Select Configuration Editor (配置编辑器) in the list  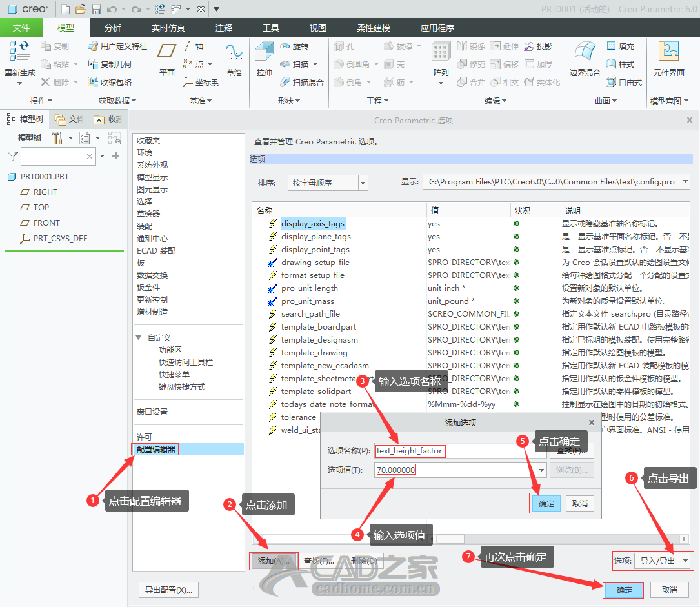[188, 450]
